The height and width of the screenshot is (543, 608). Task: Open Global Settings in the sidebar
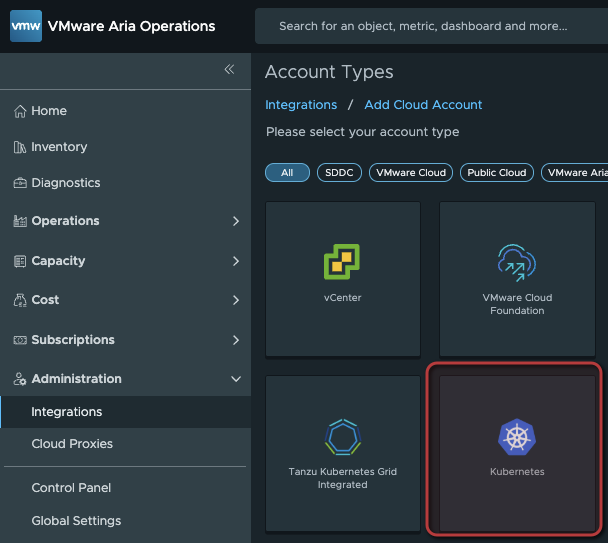pos(76,521)
